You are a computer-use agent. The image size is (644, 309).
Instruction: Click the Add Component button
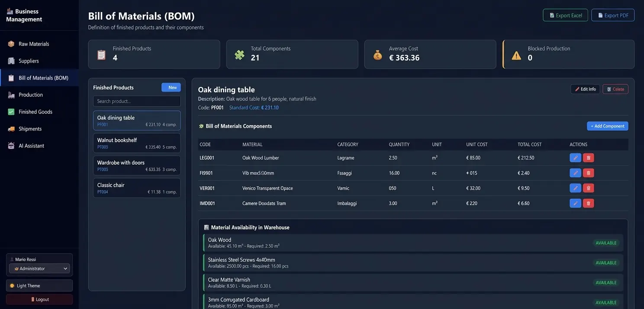pos(608,126)
